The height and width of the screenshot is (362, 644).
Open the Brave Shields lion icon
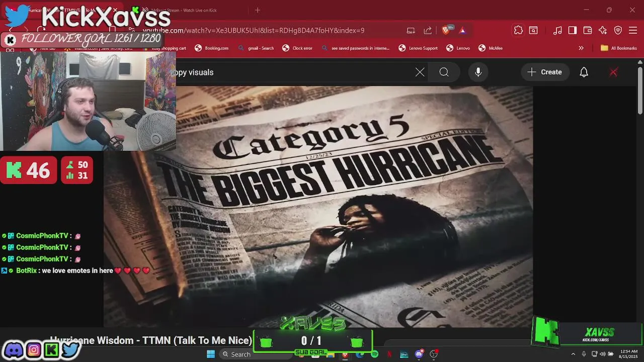(x=446, y=30)
